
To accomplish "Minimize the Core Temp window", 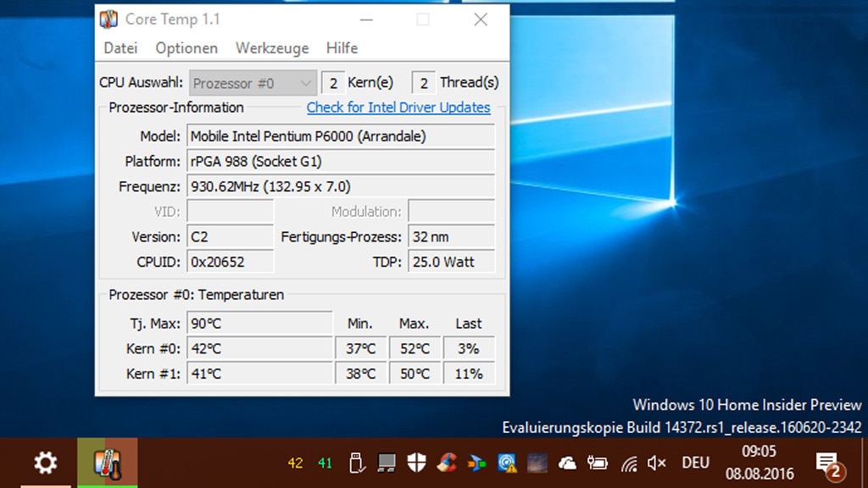I will point(366,20).
